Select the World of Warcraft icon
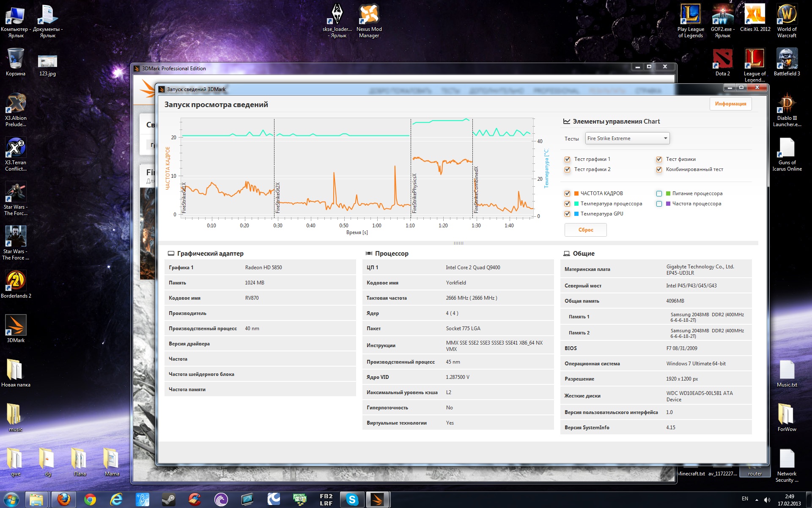Viewport: 812px width, 508px height. [x=787, y=21]
